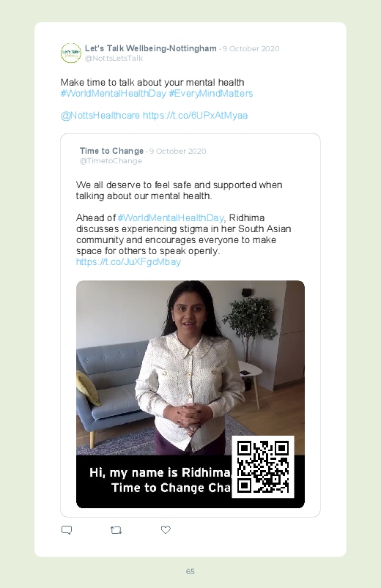Follow the t.co/6UPxAtMyaa link

[x=195, y=116]
